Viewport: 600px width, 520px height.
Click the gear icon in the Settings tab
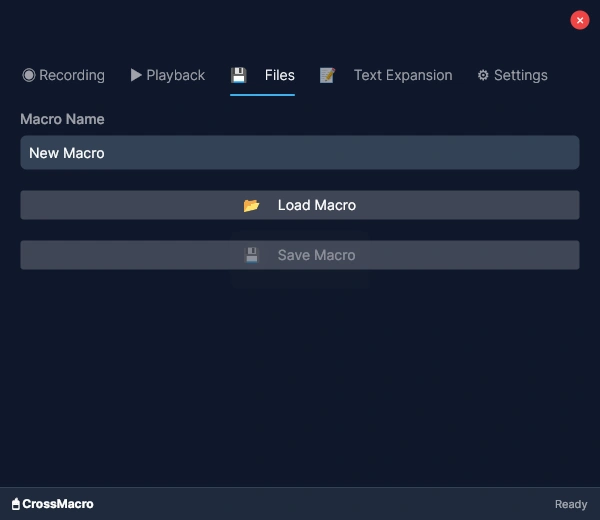point(483,75)
